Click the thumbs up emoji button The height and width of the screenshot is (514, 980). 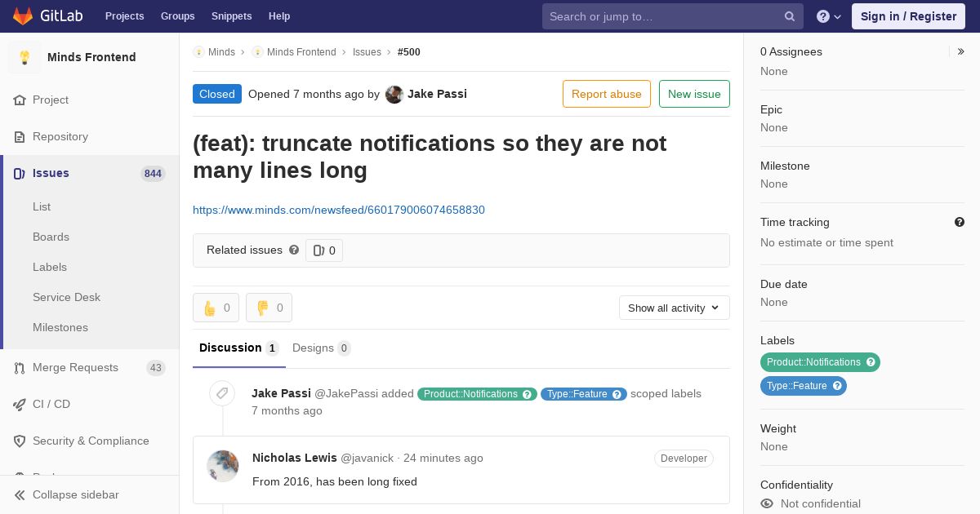(216, 308)
